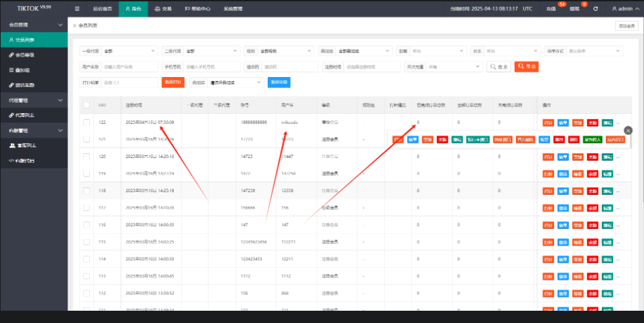The width and height of the screenshot is (644, 323).
Task: Click the teal 银行卡信息 button in the action popup
Action: click(478, 140)
